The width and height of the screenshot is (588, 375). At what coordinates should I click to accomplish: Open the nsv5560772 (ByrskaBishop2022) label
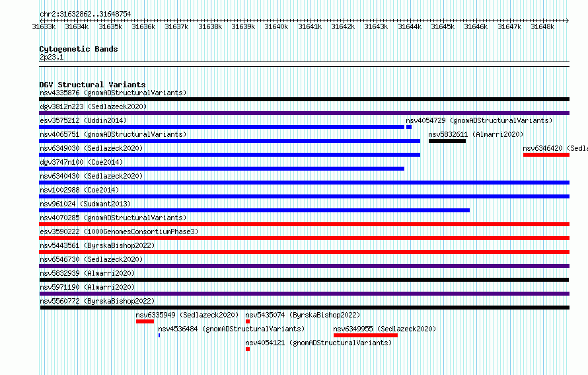(x=97, y=301)
